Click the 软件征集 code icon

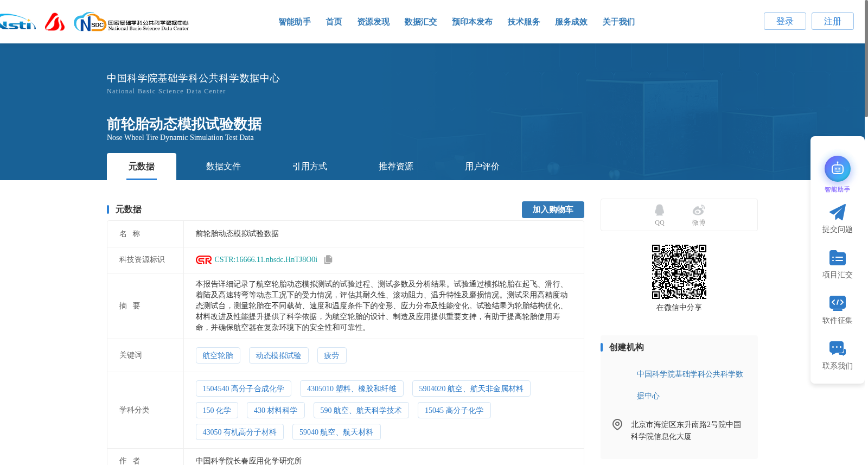837,303
